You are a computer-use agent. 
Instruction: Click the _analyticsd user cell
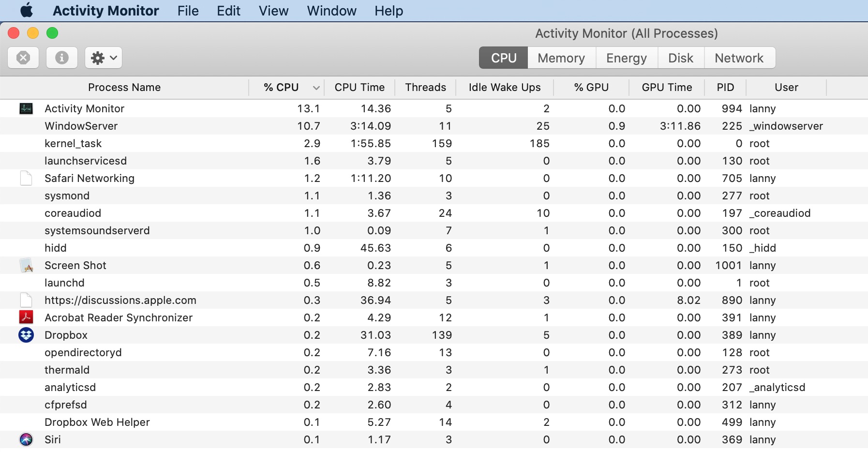(778, 387)
